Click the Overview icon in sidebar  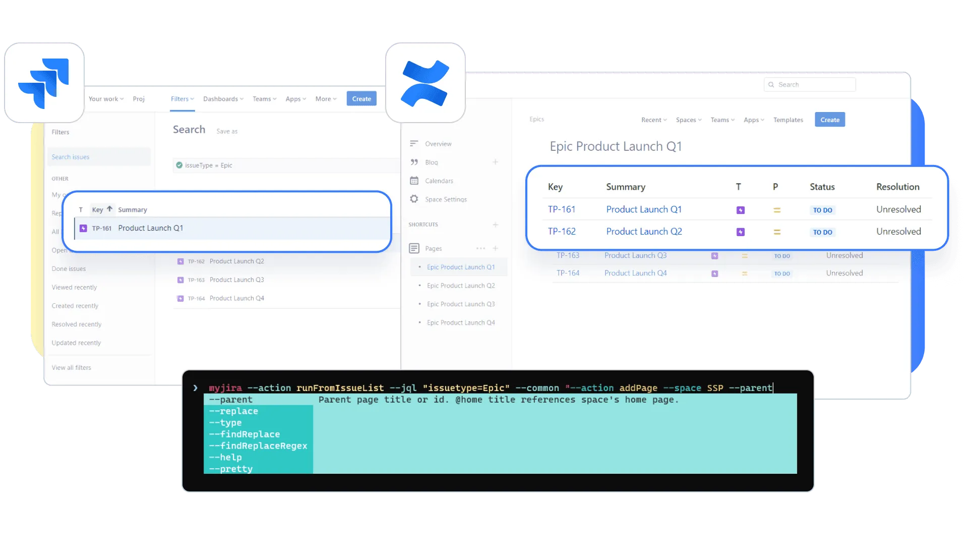point(414,144)
